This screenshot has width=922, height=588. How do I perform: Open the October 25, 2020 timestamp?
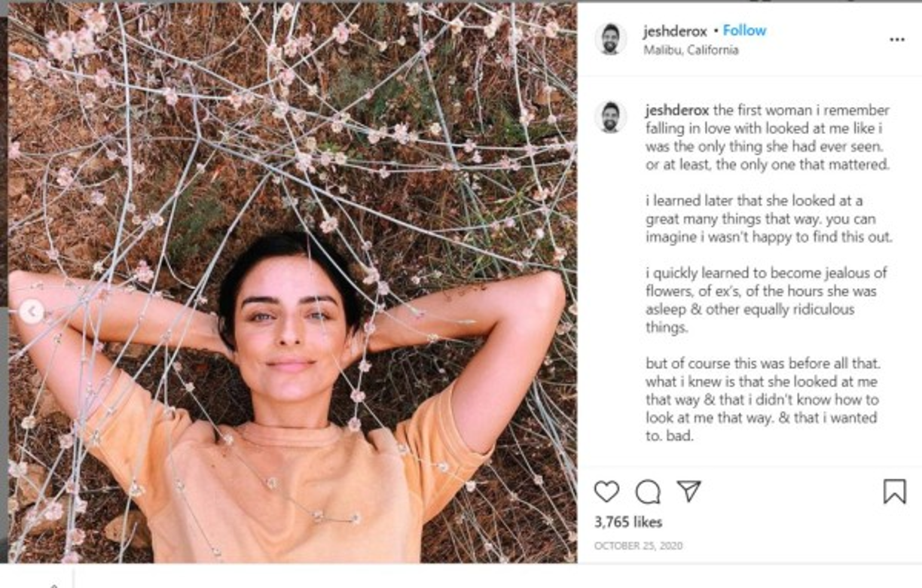pyautogui.click(x=638, y=546)
